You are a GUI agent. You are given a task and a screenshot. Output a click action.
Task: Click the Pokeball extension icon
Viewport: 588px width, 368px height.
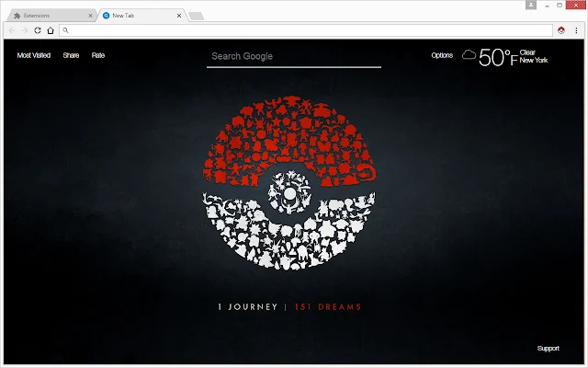click(561, 30)
